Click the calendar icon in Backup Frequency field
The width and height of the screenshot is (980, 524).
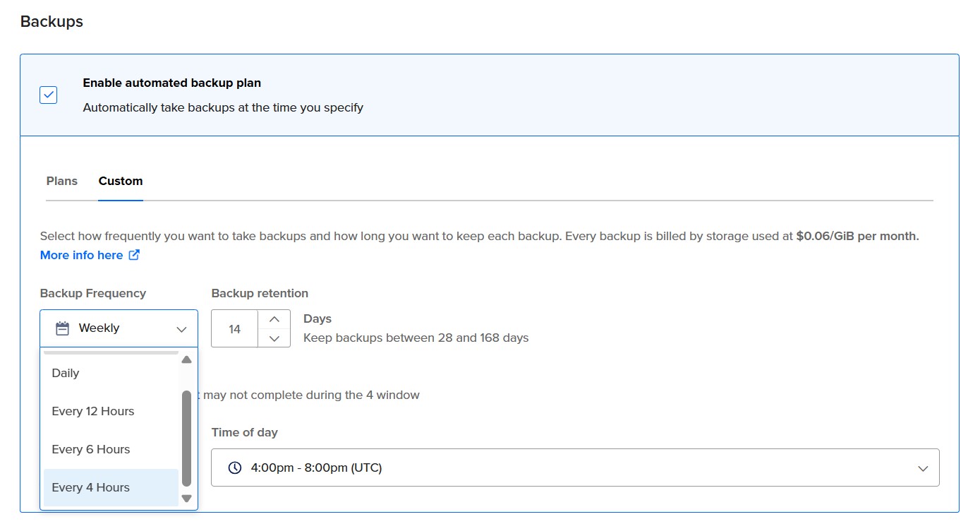62,327
